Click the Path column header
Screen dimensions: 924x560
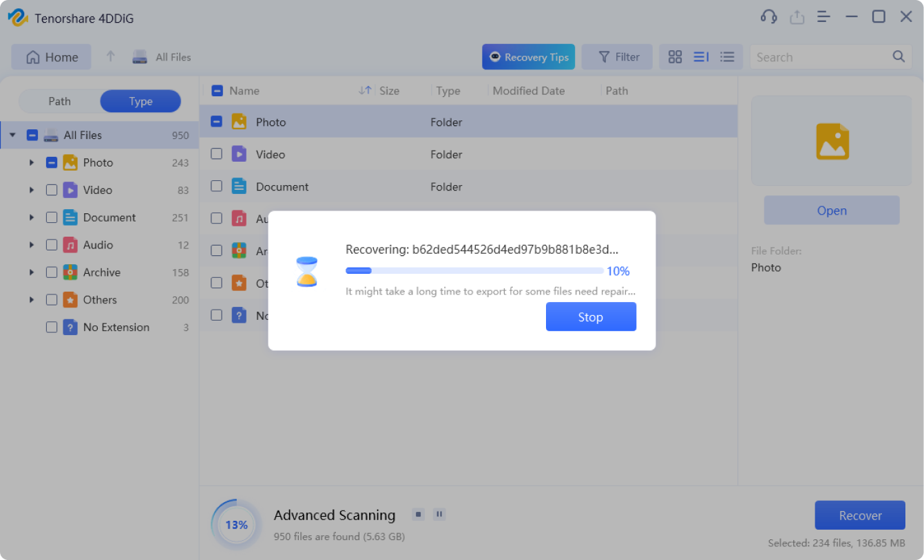pyautogui.click(x=617, y=91)
